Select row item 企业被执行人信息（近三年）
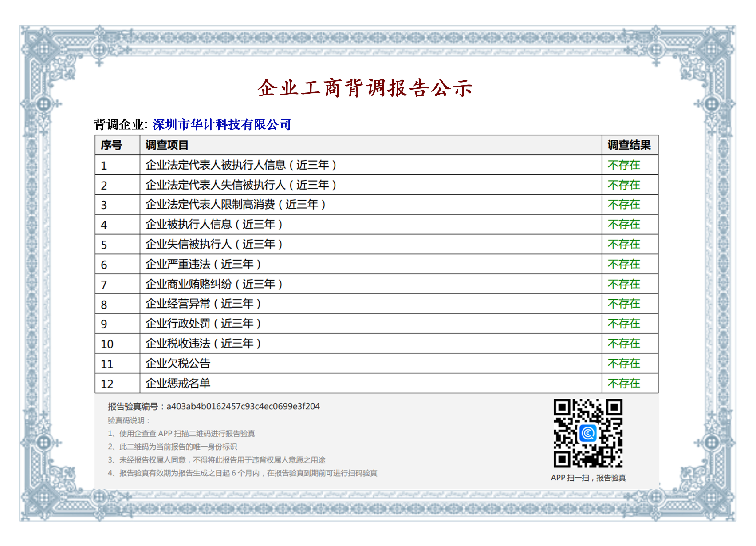The width and height of the screenshot is (756, 546). (214, 225)
